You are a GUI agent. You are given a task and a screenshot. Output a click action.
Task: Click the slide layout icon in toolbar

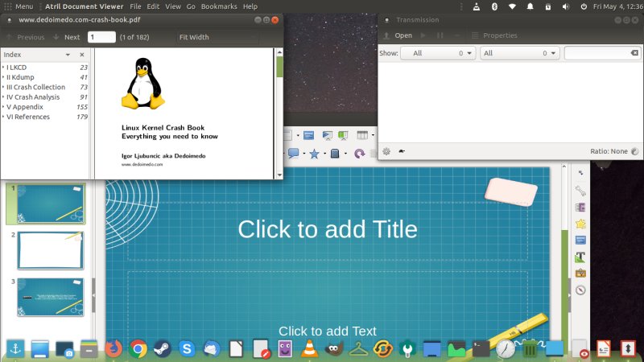(308, 135)
